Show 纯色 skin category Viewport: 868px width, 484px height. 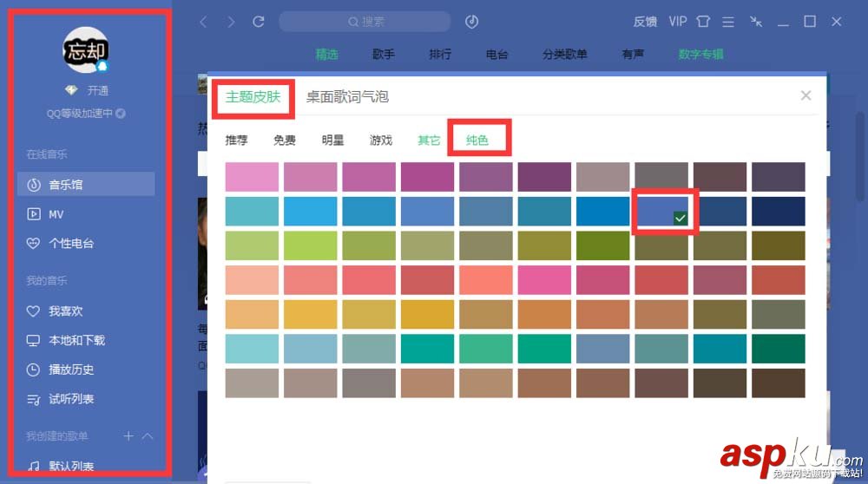tap(477, 140)
